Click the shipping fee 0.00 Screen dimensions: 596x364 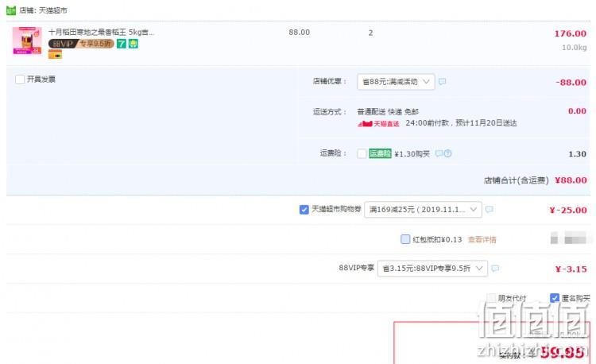click(x=577, y=111)
